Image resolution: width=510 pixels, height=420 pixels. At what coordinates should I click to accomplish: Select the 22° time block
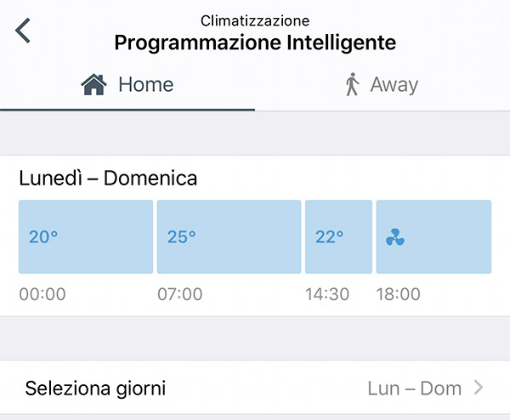pyautogui.click(x=338, y=237)
